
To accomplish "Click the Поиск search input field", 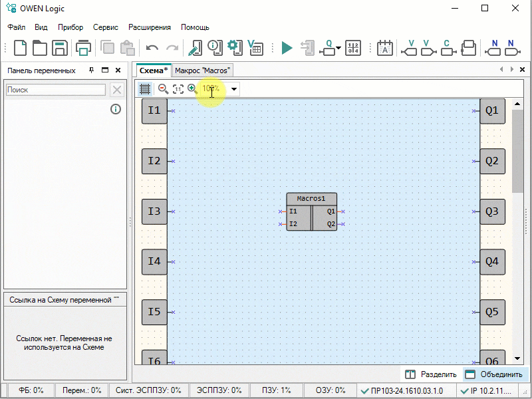I will coord(56,90).
